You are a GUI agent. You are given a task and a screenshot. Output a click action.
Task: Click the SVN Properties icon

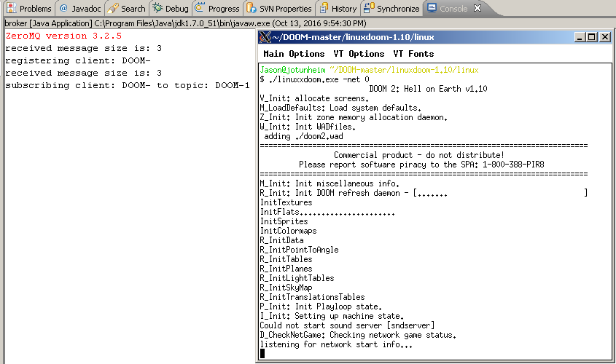[252, 8]
